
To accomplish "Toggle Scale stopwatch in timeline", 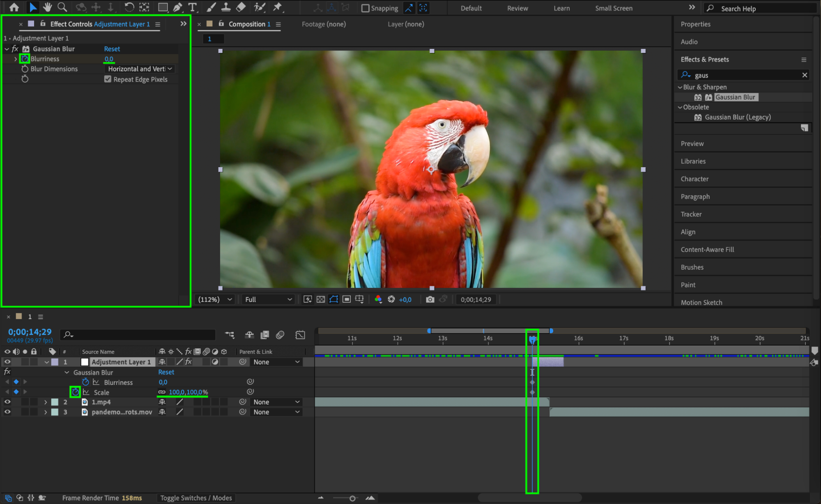I will coord(75,392).
